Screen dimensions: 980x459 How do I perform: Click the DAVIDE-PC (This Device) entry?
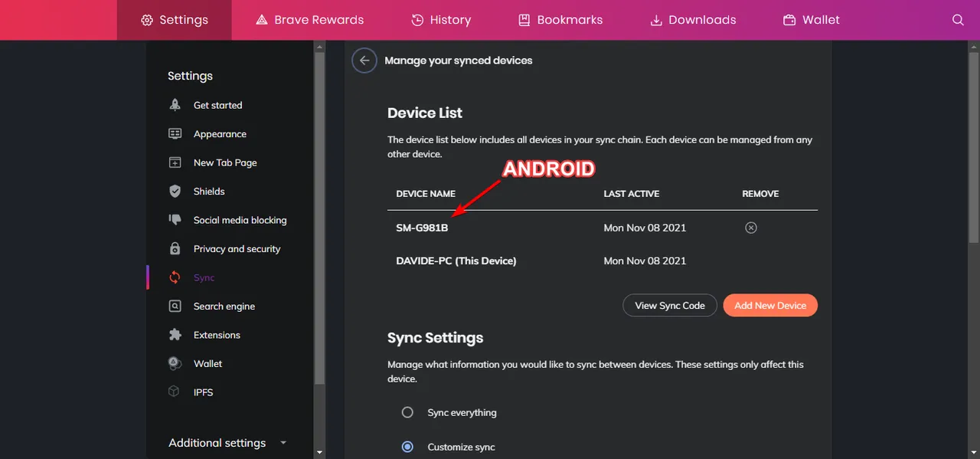tap(456, 261)
